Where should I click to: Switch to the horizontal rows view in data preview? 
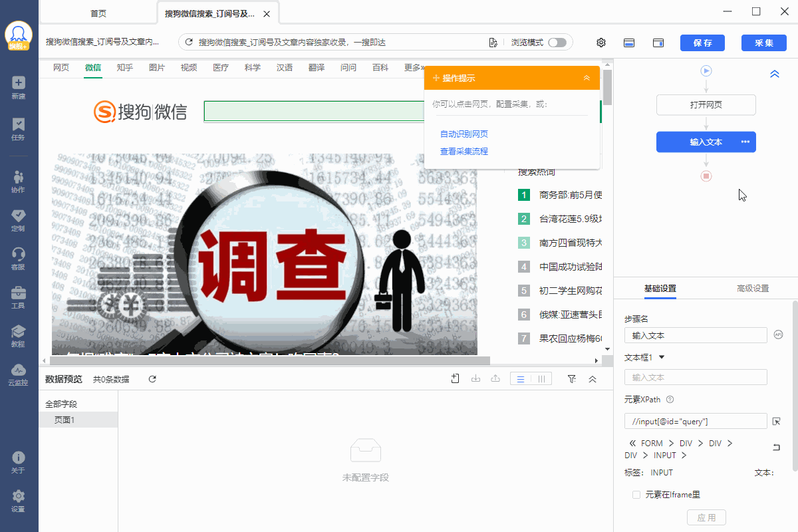tap(521, 379)
